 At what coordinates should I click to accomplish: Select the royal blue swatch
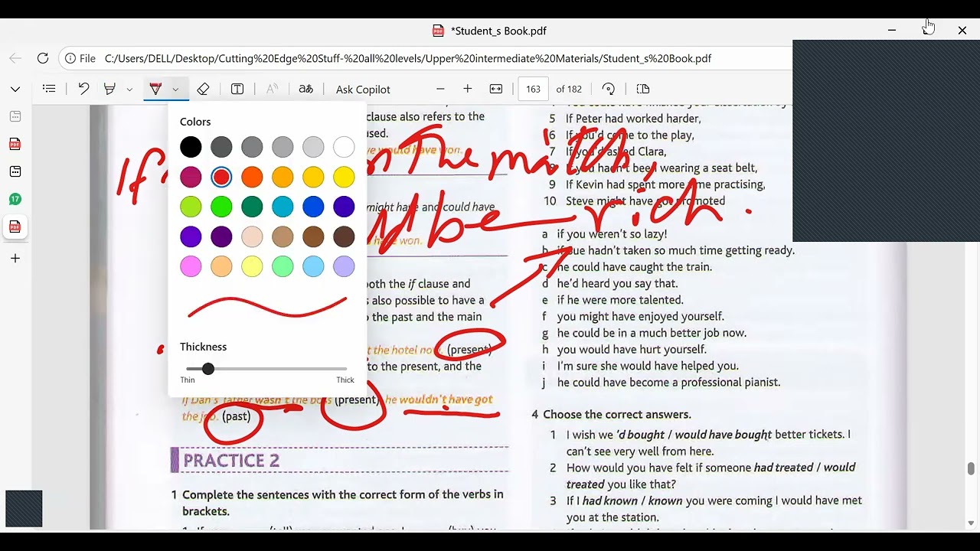[x=313, y=207]
